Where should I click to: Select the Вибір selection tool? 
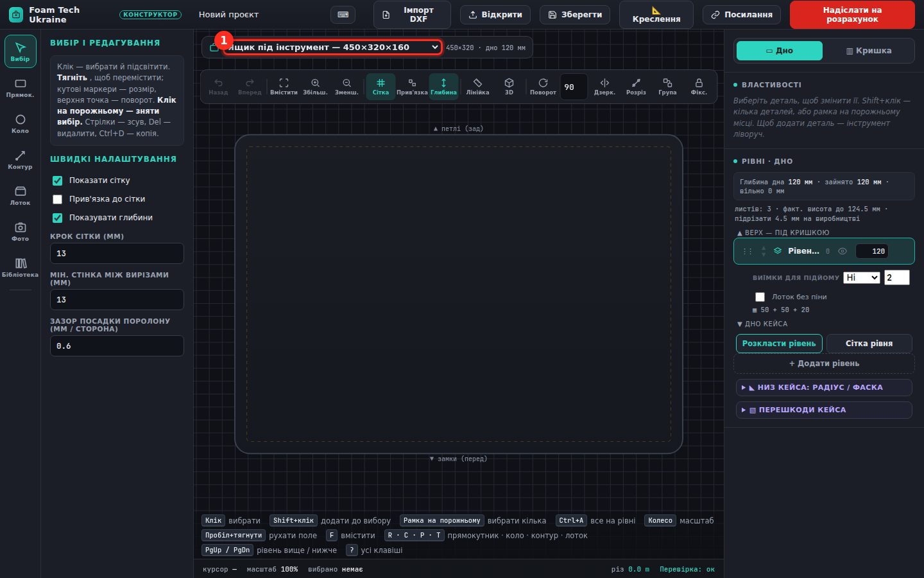[20, 51]
